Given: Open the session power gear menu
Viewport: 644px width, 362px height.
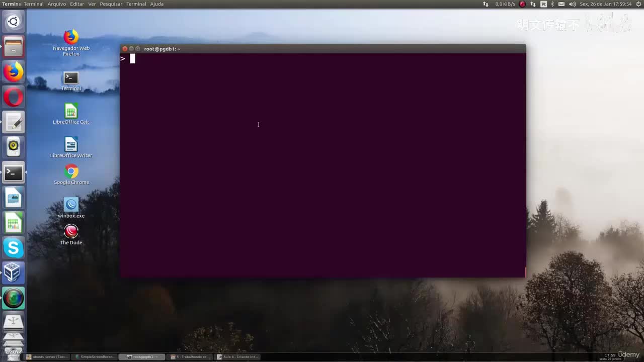Looking at the screenshot, I should [637, 4].
